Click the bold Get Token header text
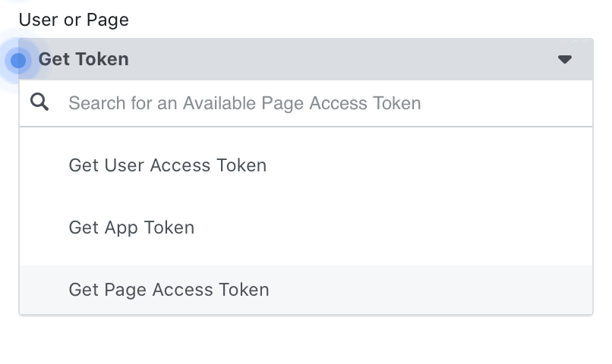The image size is (612, 364). click(84, 59)
